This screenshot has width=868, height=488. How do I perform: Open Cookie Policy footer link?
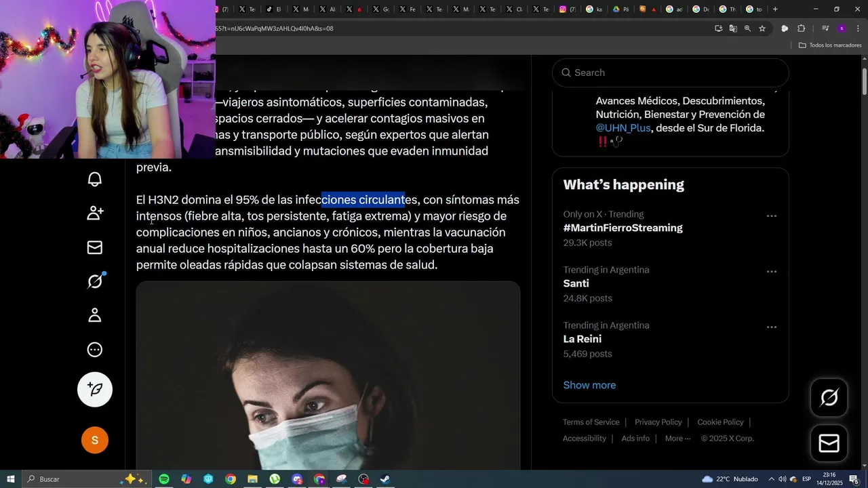[720, 422]
